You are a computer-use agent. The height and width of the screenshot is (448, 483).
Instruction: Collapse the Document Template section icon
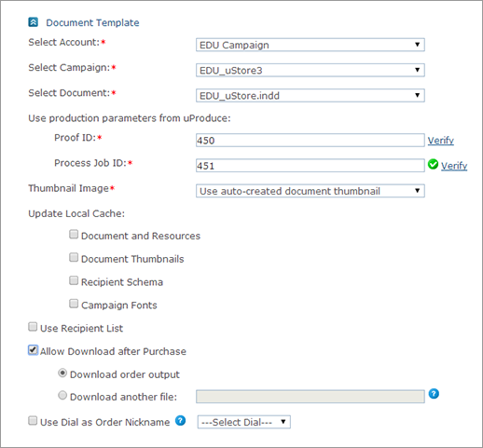34,22
